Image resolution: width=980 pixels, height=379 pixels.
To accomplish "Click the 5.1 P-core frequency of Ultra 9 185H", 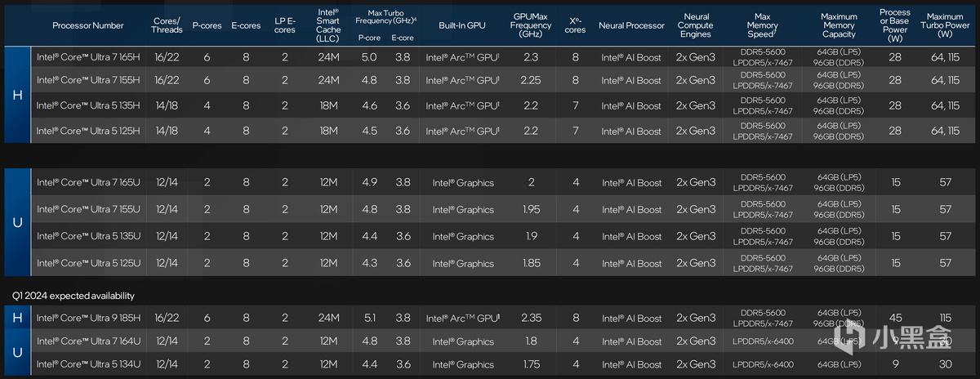I will [x=369, y=319].
